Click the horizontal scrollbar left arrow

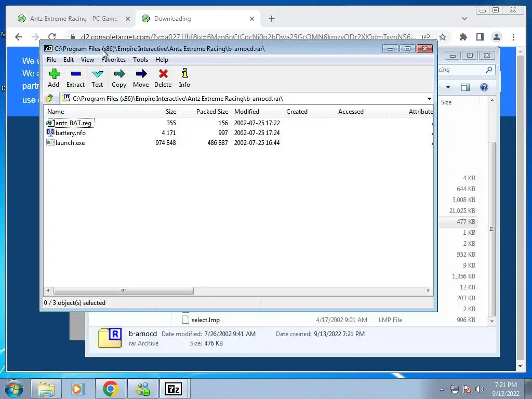tap(48, 290)
